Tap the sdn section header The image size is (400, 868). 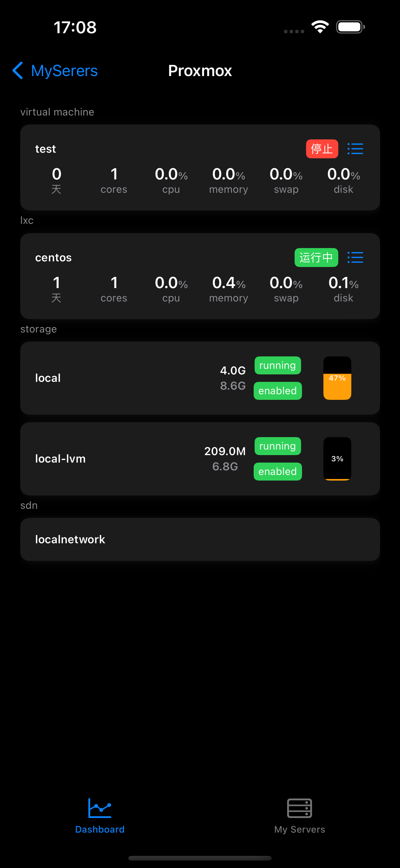point(29,505)
